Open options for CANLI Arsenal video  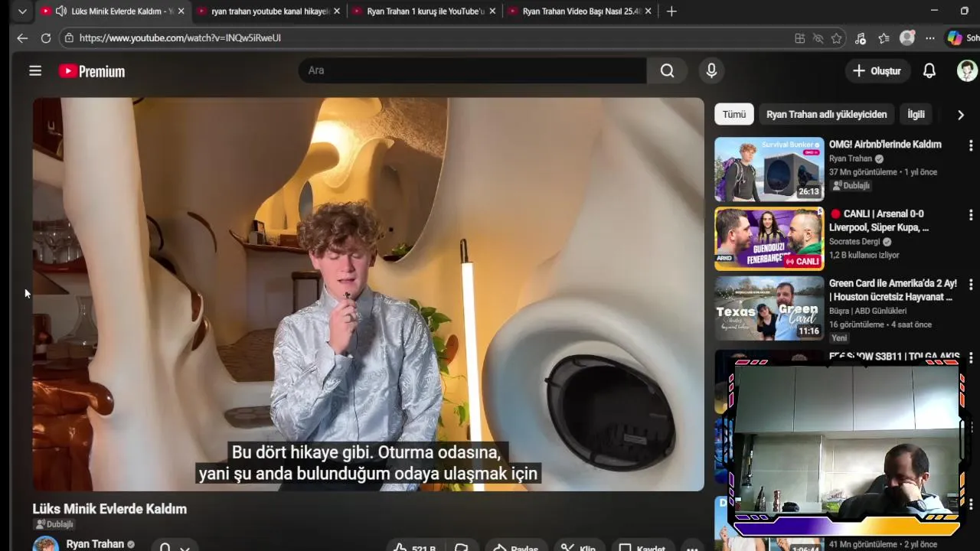(971, 215)
